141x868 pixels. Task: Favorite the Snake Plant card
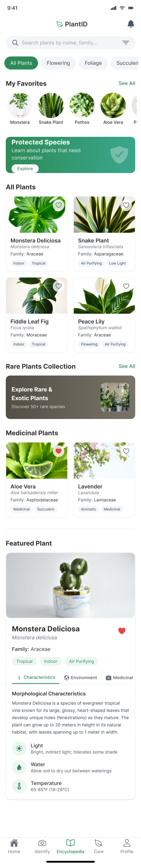[x=126, y=205]
